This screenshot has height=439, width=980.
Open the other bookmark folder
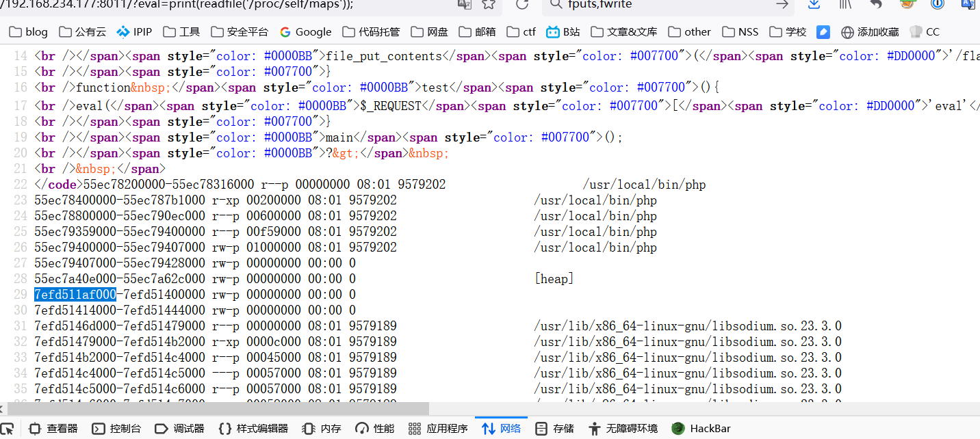point(690,31)
